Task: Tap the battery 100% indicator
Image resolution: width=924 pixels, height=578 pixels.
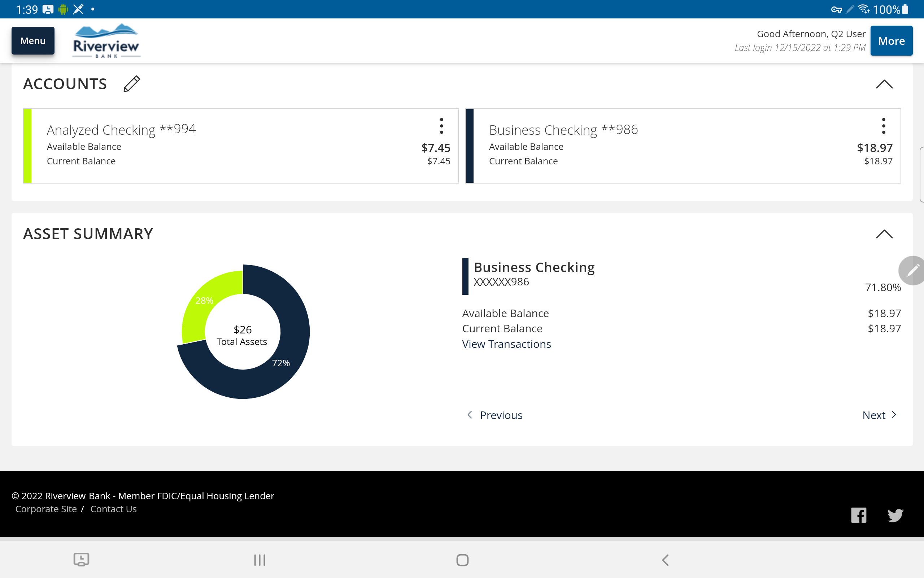Action: point(891,9)
